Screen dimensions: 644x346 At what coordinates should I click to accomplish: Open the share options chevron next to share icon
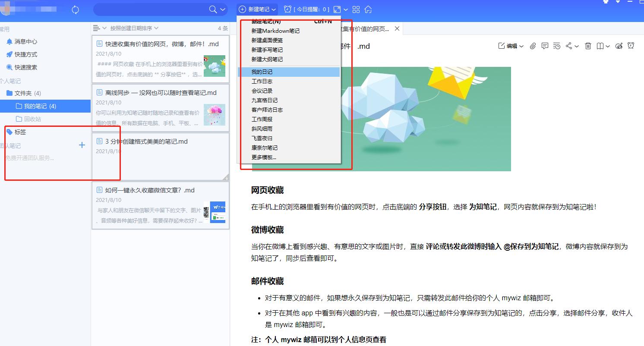576,46
